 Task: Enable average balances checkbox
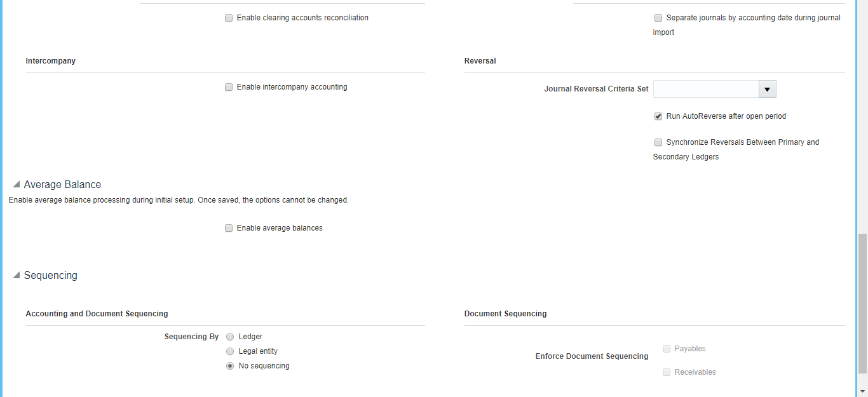click(229, 229)
